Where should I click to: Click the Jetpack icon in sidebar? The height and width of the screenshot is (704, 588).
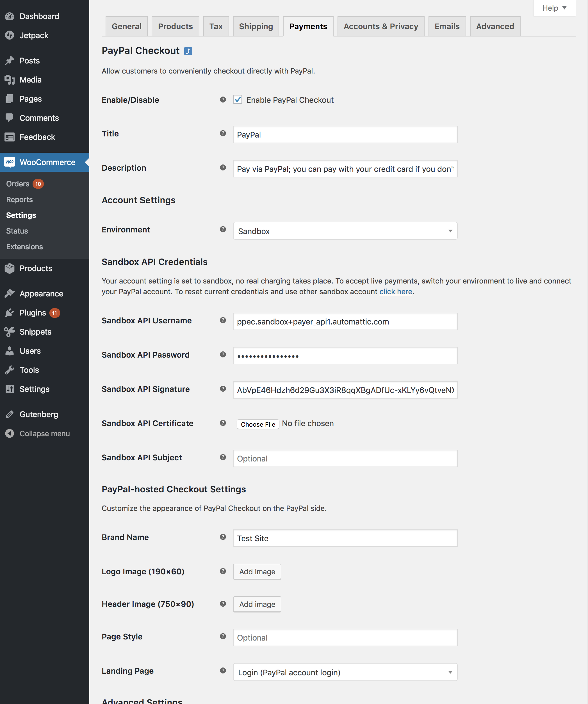pos(10,35)
